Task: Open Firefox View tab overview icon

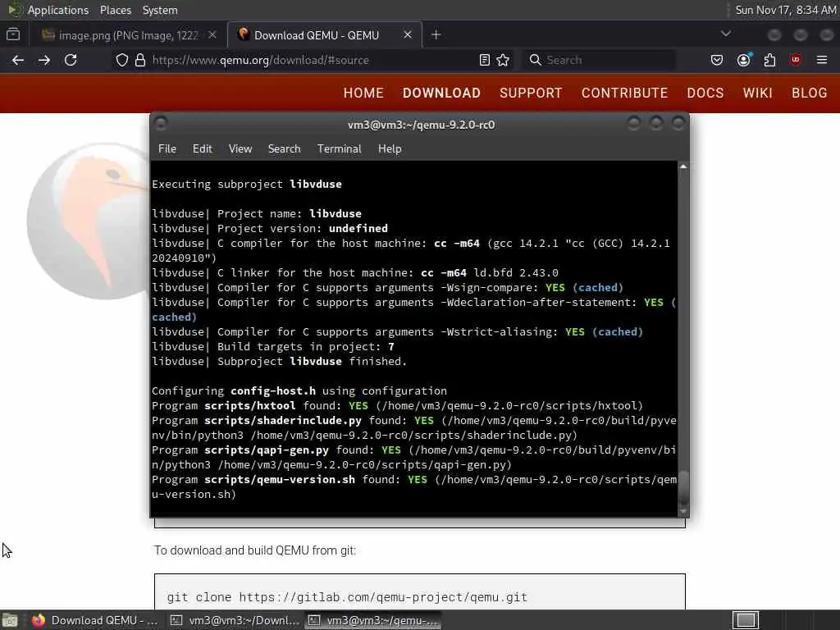Action: coord(13,34)
